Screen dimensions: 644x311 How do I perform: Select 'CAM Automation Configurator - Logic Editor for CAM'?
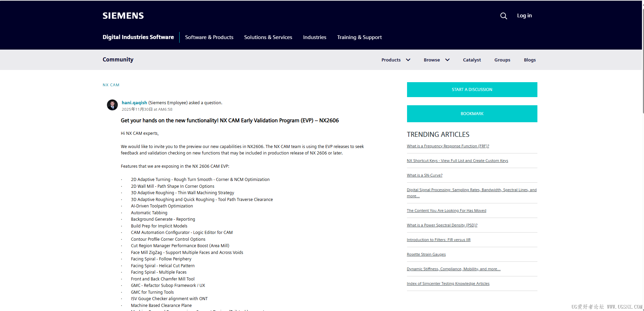[x=182, y=233]
